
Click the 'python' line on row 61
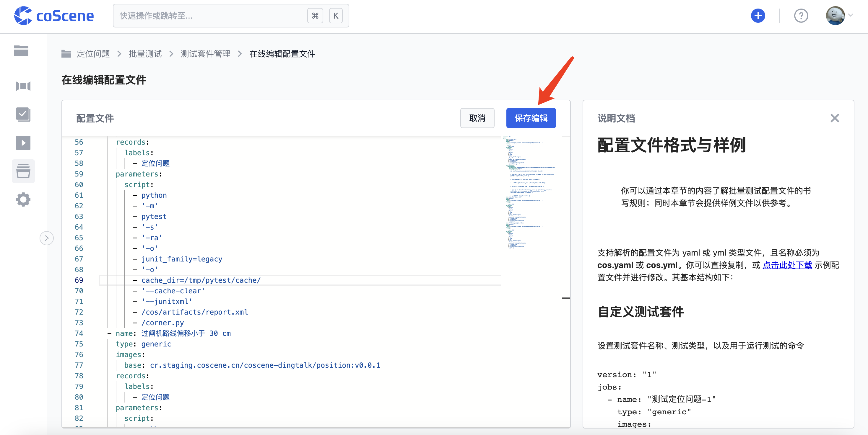click(154, 195)
